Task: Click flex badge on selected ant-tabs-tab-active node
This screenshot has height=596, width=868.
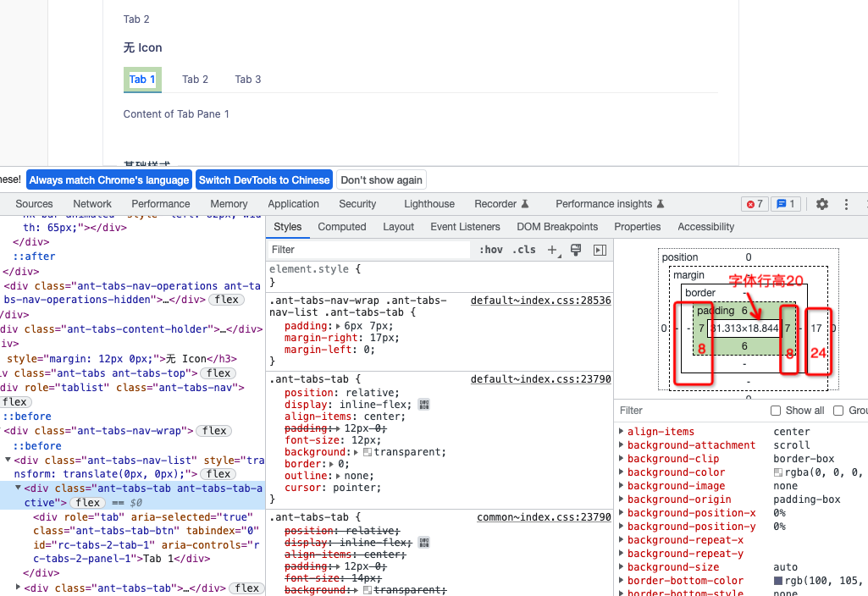Action: click(x=87, y=503)
